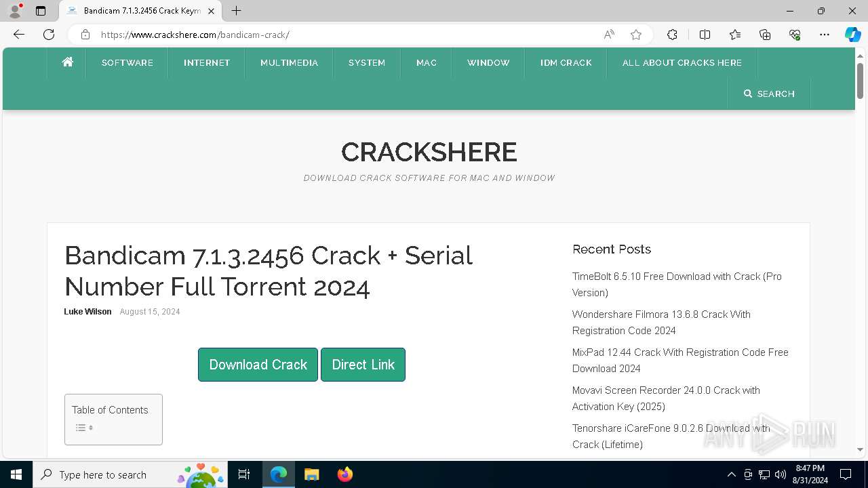Screen dimensions: 868x488
Task: Click the Direct Link button
Action: pos(363,365)
